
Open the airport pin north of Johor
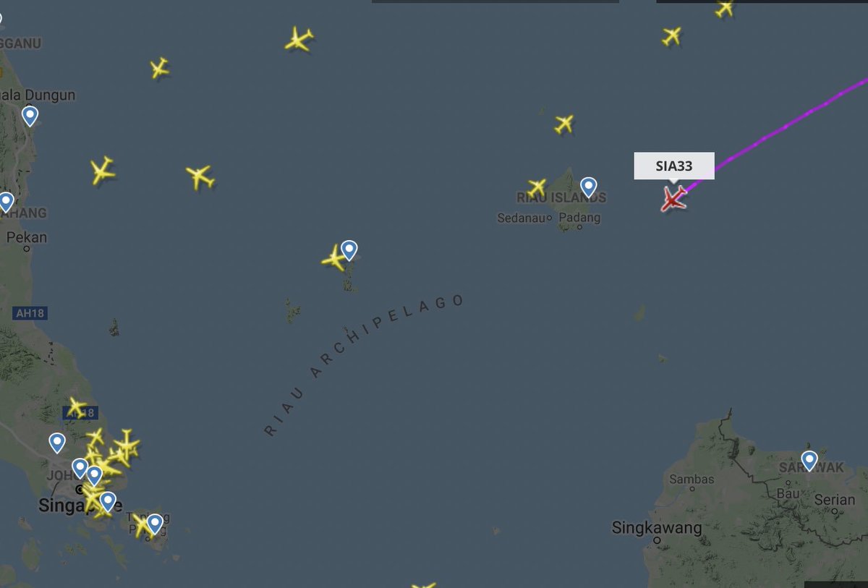57,443
